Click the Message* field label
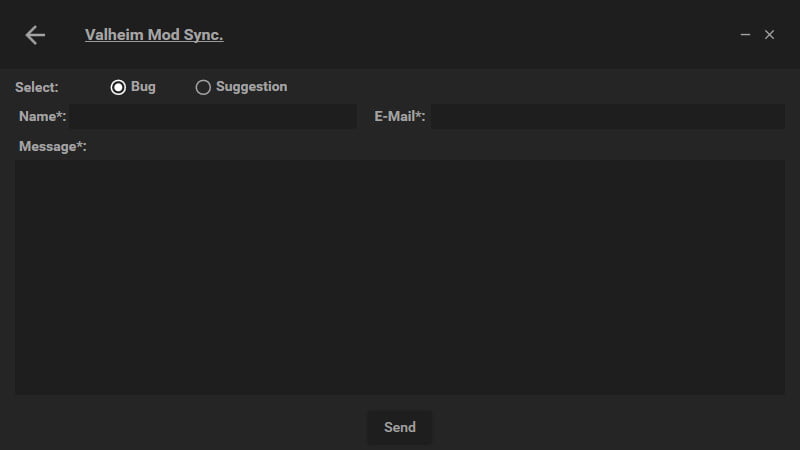Screen dimensions: 800x450 click(53, 147)
